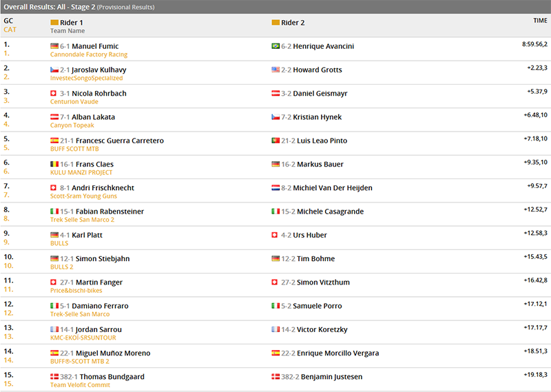The width and height of the screenshot is (551, 392).
Task: Click the US flag next to Howard Grotts
Action: tap(275, 70)
